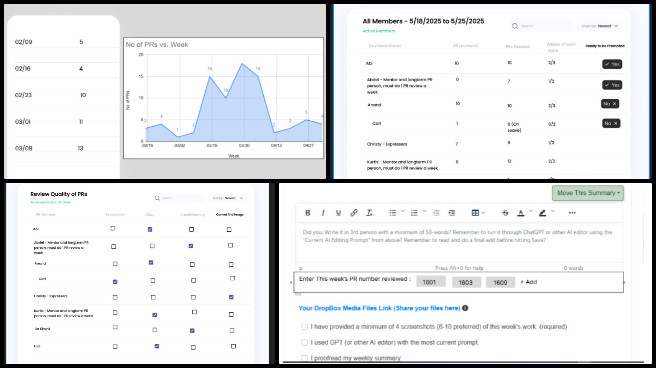Open the Move This Summary dropdown
Viewport: 656px width, 368px height.
point(588,193)
